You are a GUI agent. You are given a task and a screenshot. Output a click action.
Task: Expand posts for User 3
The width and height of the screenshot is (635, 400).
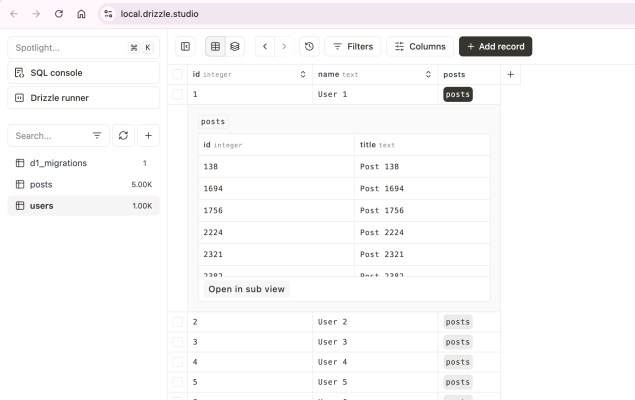458,342
